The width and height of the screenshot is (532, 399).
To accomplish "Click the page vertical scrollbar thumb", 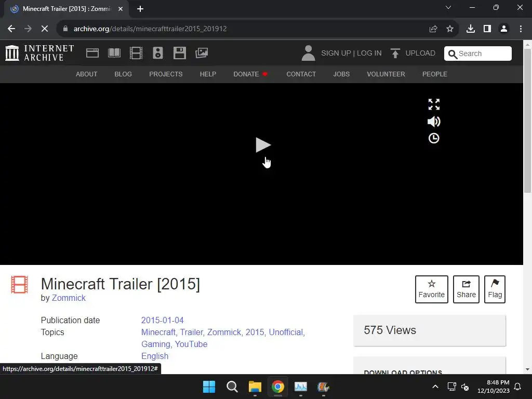I will tap(527, 121).
